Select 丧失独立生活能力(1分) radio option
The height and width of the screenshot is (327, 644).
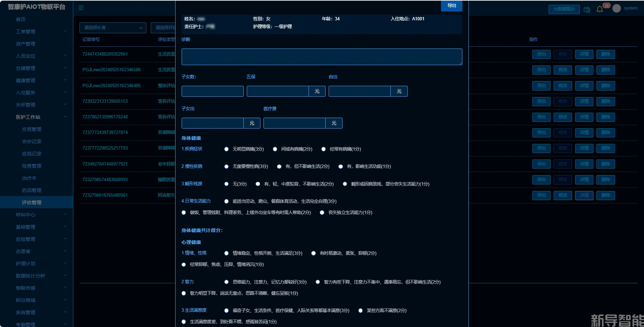click(322, 213)
